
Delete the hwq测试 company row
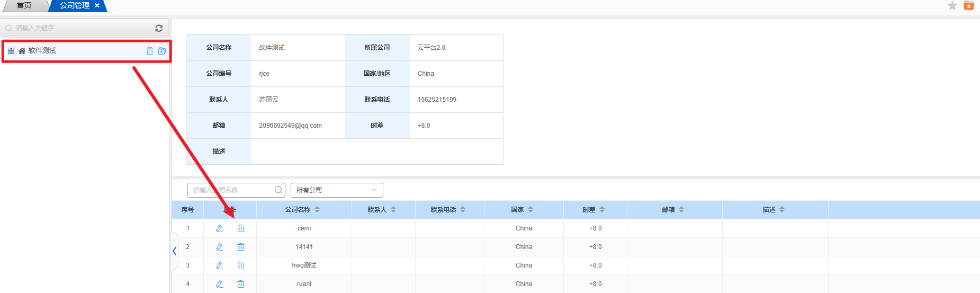240,265
